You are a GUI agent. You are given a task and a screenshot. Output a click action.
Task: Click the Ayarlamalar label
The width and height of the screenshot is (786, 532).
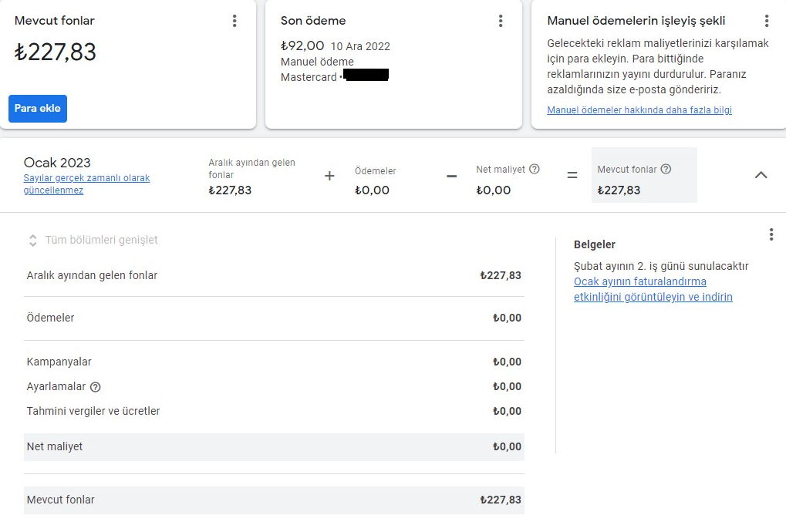56,386
